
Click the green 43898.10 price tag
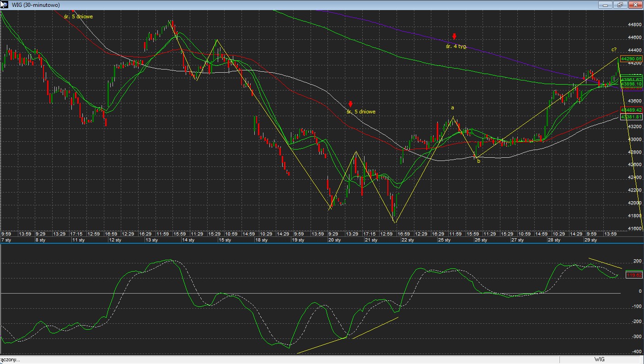pyautogui.click(x=632, y=84)
